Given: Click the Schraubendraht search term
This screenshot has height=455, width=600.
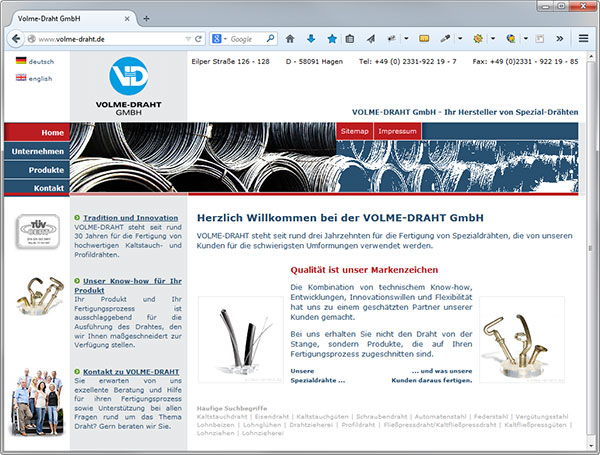Looking at the screenshot, I should coord(382,417).
